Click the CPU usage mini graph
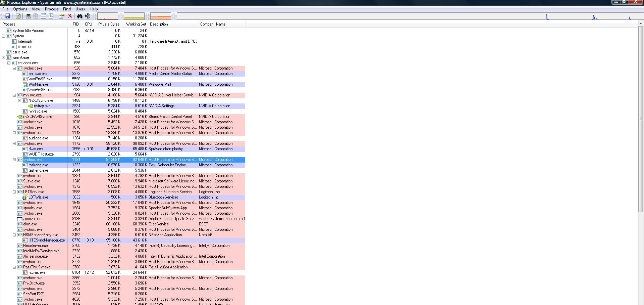The width and height of the screenshot is (644, 305). 108,16
